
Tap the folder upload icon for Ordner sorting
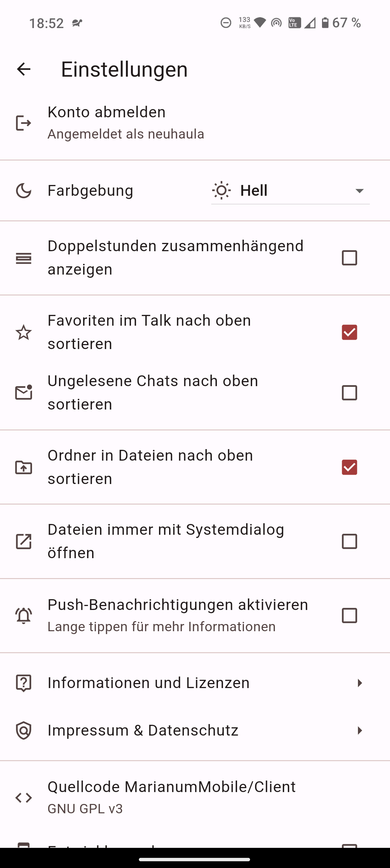coord(24,467)
